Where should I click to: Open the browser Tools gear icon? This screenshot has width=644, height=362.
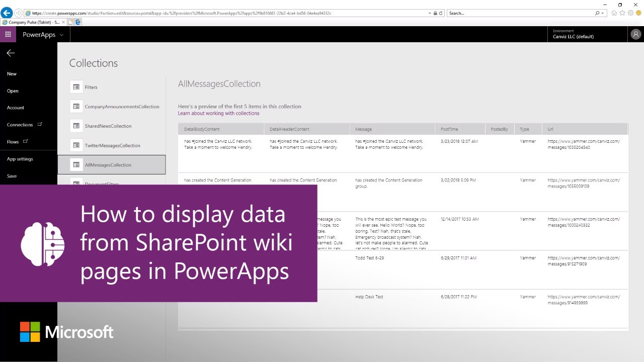tap(630, 13)
